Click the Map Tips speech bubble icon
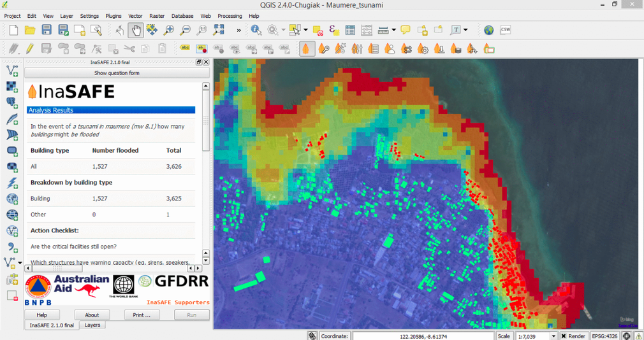Image resolution: width=644 pixels, height=340 pixels. pos(406,29)
